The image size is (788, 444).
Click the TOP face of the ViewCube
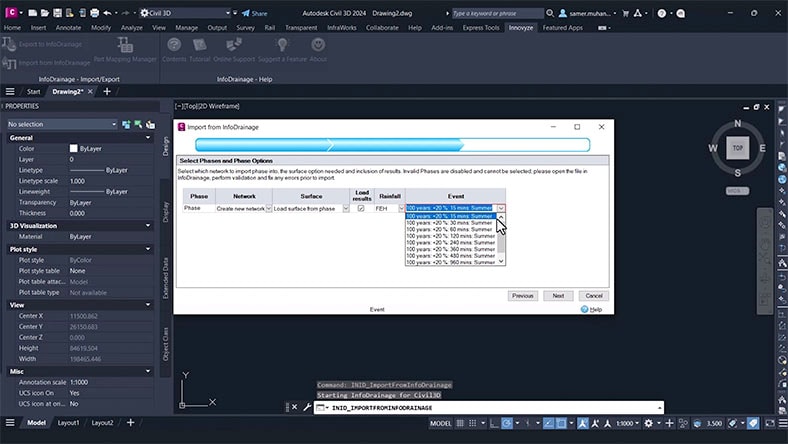pos(737,147)
